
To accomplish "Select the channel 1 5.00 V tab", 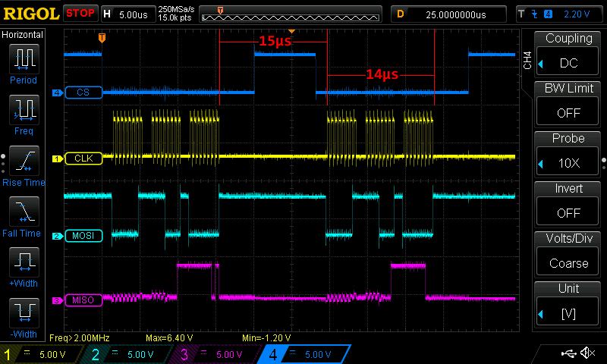I will point(41,354).
